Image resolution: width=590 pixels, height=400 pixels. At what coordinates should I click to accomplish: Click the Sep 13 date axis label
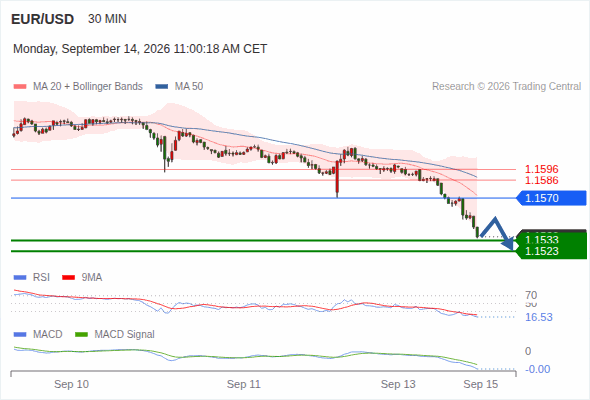point(398,384)
